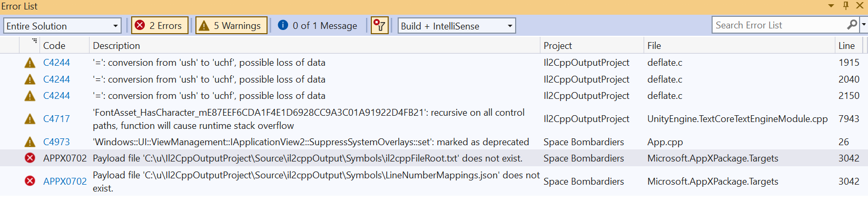The width and height of the screenshot is (868, 212).
Task: Click the build-filter funnel icon
Action: point(379,25)
